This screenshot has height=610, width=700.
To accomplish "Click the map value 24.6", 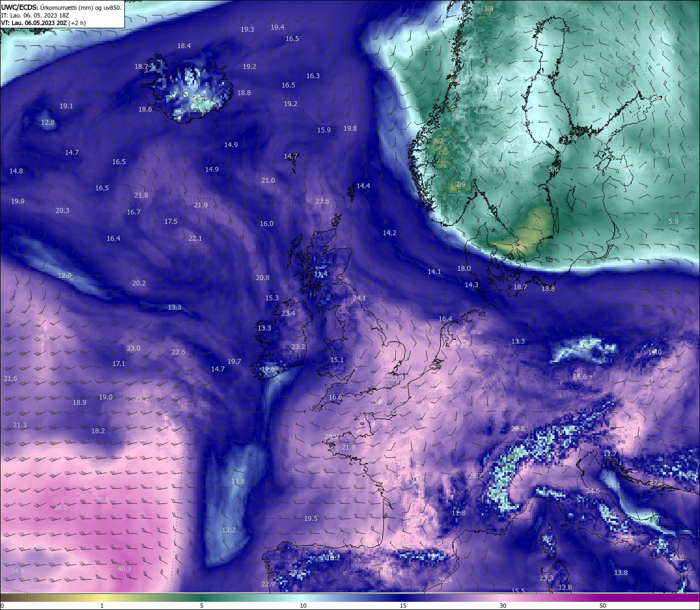I will pyautogui.click(x=593, y=491).
